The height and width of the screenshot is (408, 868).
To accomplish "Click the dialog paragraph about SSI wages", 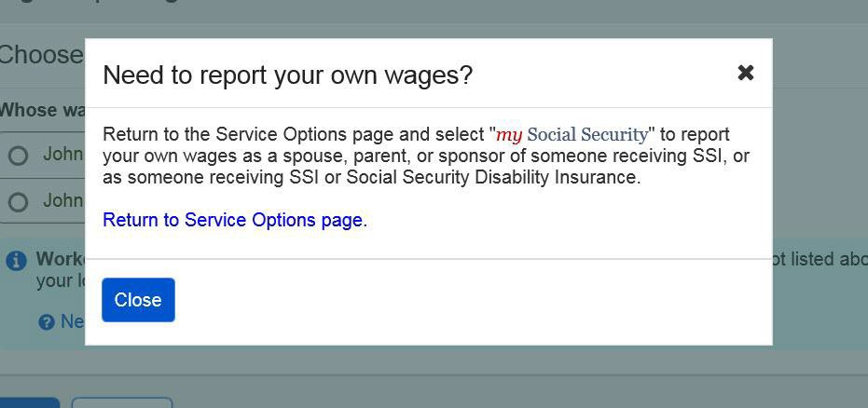I will (425, 156).
